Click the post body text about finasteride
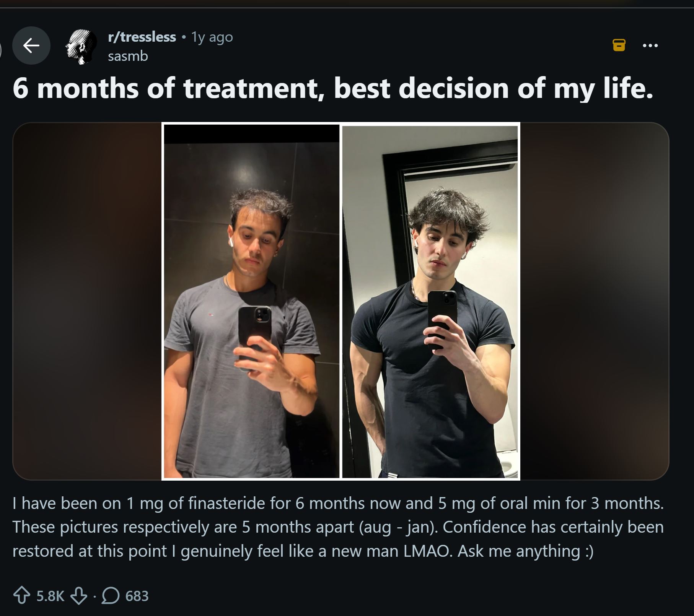Image resolution: width=694 pixels, height=616 pixels. tap(338, 527)
